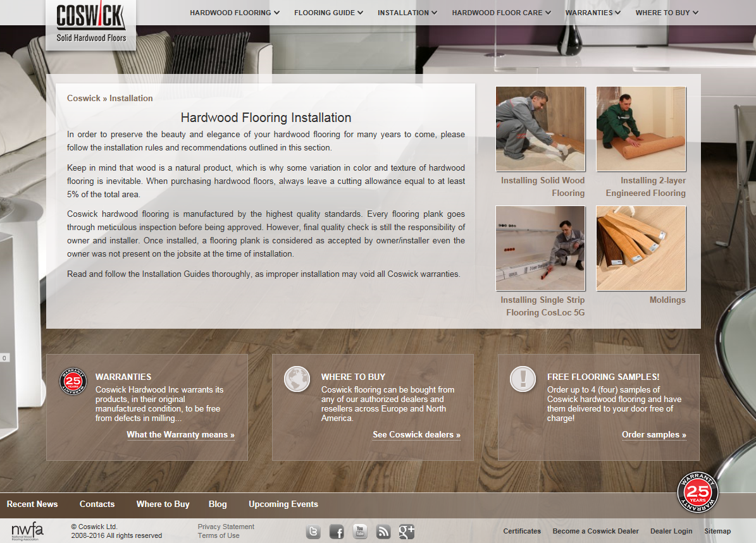Expand the Hardwood Floor Care menu
The width and height of the screenshot is (756, 543).
502,13
